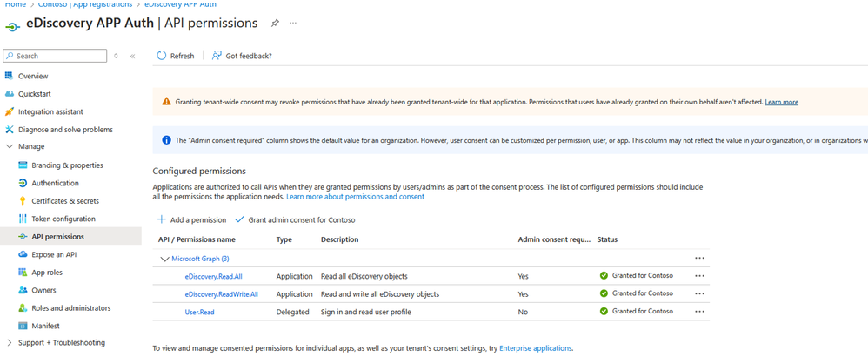This screenshot has width=868, height=364.
Task: Open the App roles menu item
Action: 46,273
